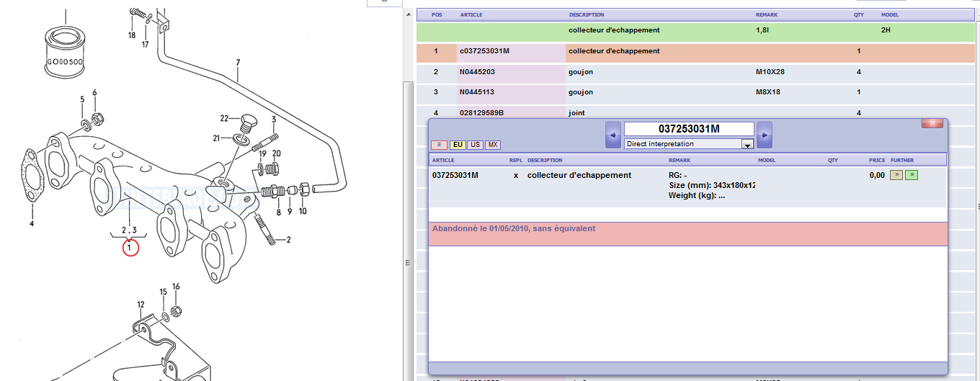Click the green collecteur d'echappement header row

(614, 31)
